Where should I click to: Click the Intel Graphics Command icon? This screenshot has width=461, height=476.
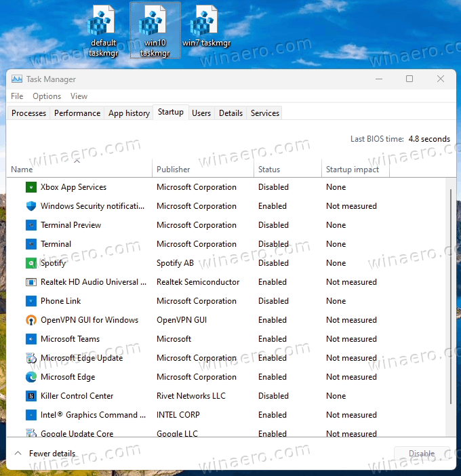[x=31, y=415]
